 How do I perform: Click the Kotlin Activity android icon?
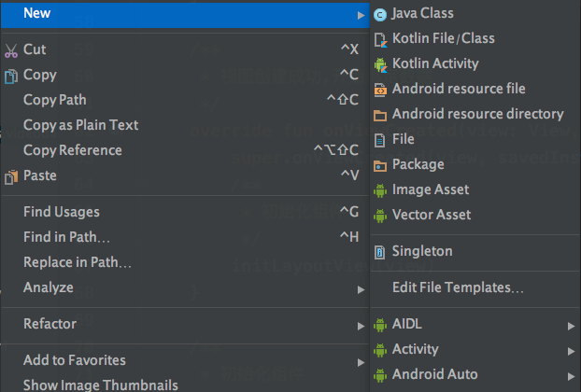click(380, 65)
